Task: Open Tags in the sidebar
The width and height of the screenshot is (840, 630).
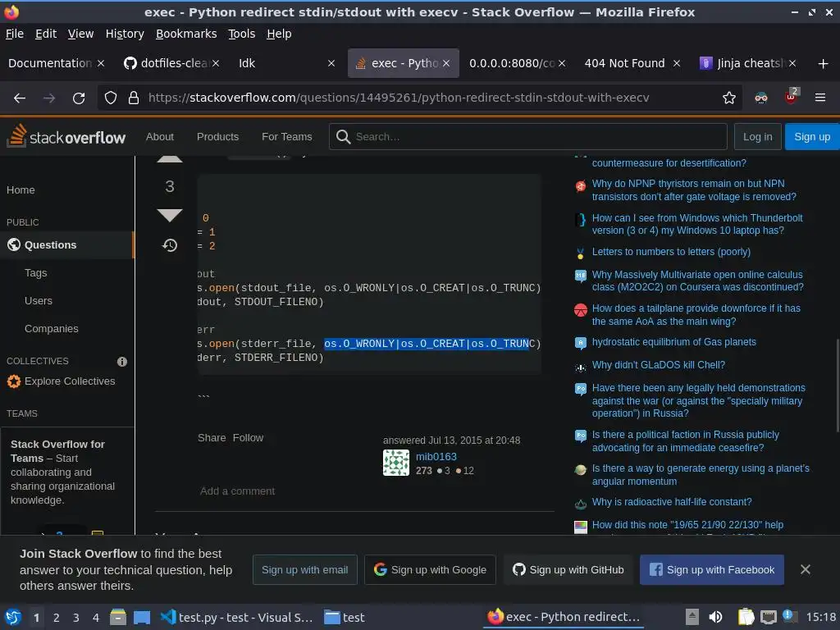Action: click(x=36, y=272)
